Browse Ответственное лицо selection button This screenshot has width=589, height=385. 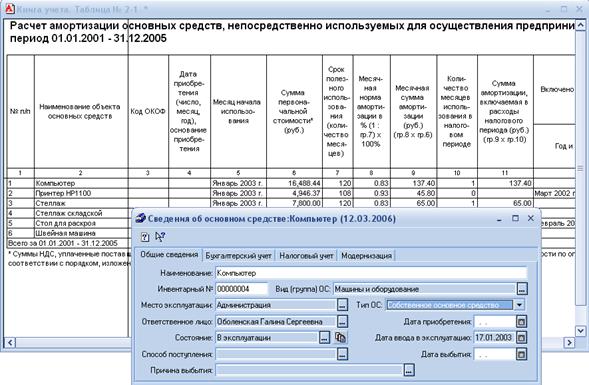pyautogui.click(x=342, y=322)
